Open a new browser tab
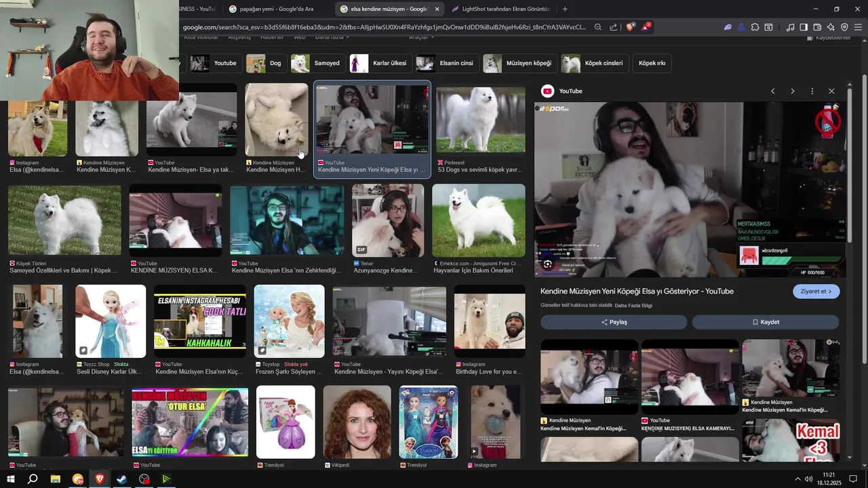 [x=565, y=9]
